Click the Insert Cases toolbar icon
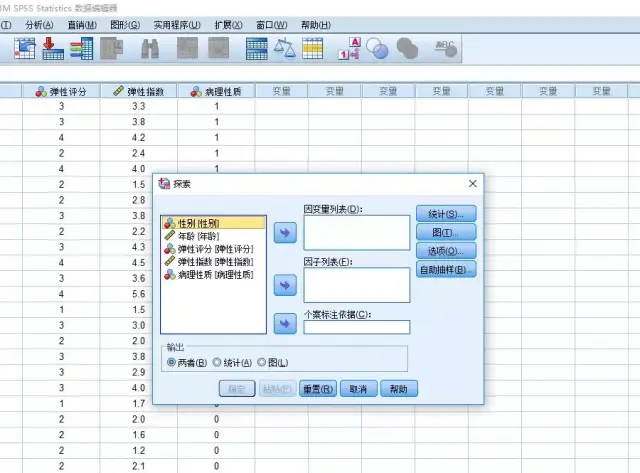 pos(187,49)
